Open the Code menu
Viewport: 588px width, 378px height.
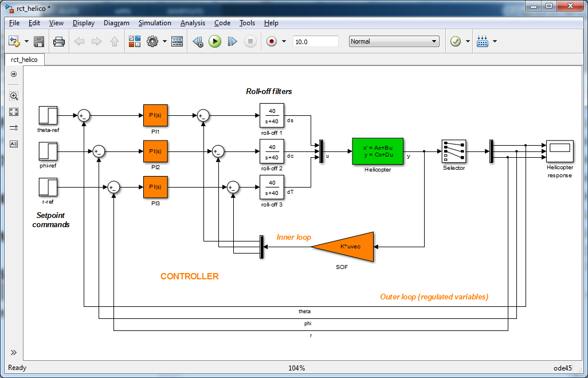point(222,23)
